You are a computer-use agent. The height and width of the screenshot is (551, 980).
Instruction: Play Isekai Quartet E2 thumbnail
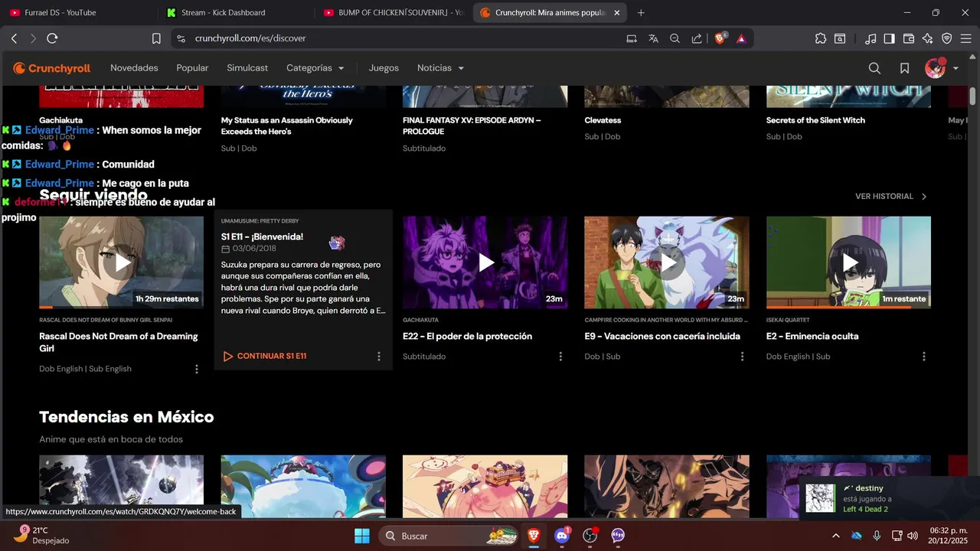point(848,262)
